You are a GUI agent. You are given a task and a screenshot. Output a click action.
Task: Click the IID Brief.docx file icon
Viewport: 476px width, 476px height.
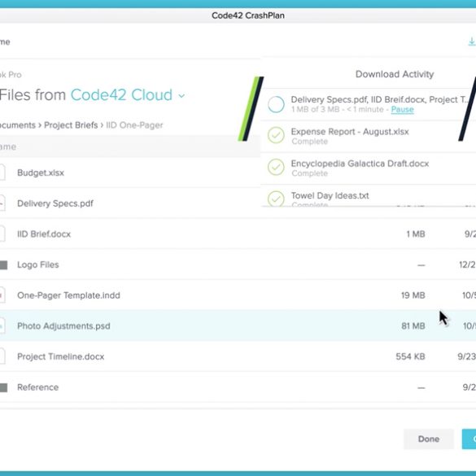(2, 234)
